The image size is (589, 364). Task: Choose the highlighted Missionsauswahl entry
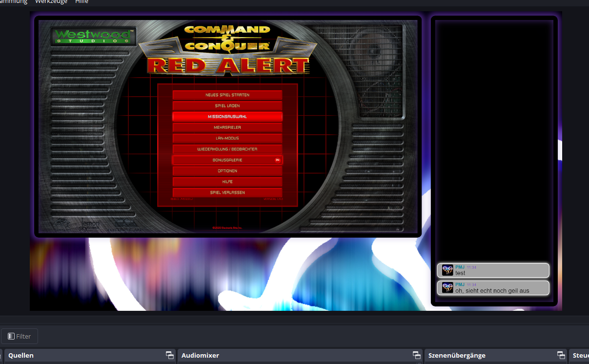pos(227,117)
